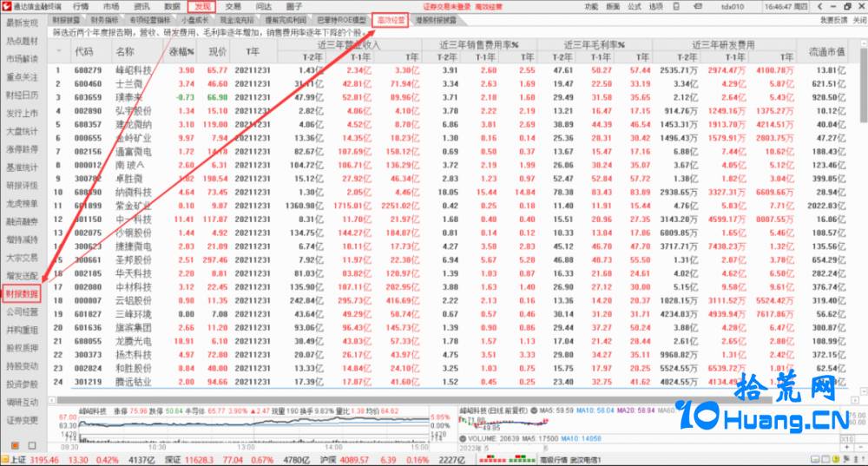Viewport: 868px width, 466px height.
Task: Sort by 涨幅% column header
Action: (x=181, y=51)
